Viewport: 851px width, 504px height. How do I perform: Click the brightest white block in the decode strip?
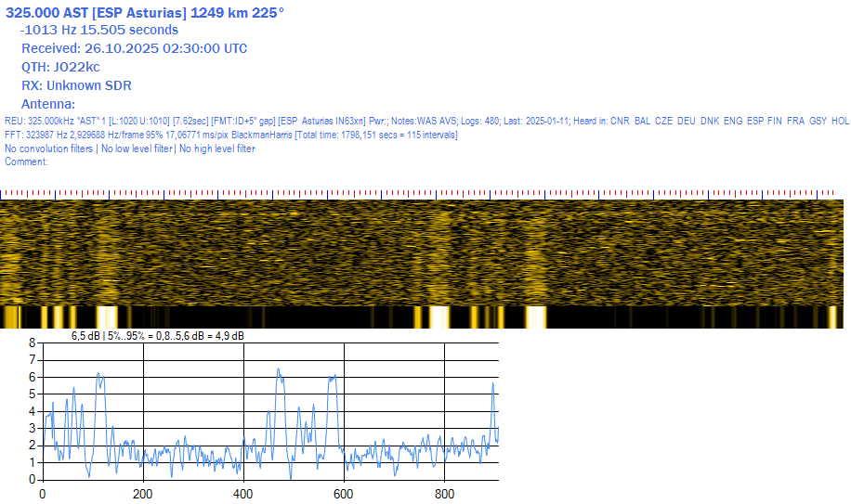[536, 317]
